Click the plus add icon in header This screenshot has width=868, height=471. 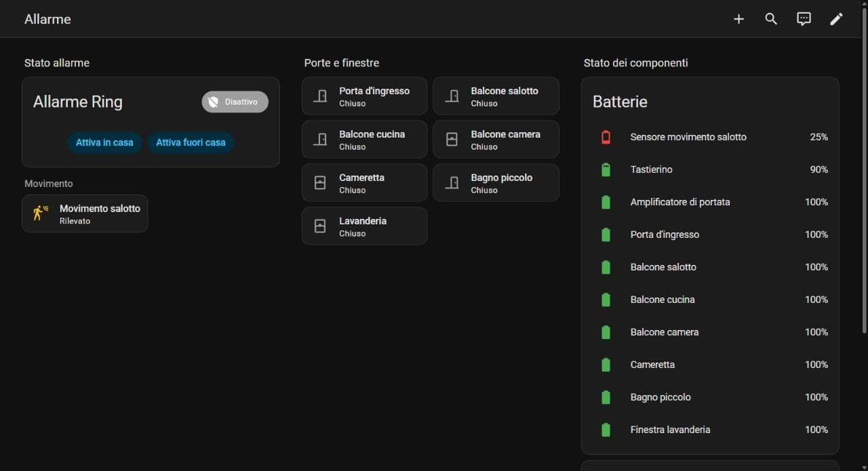[x=738, y=19]
